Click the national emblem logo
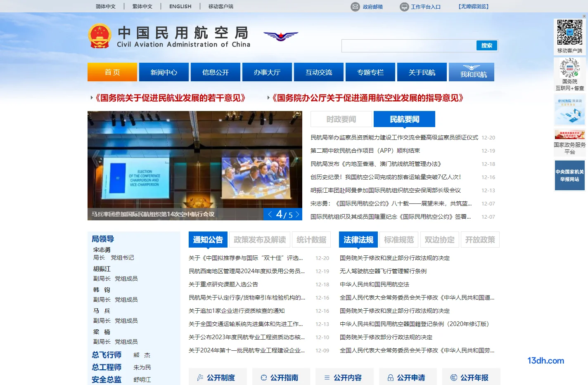The image size is (588, 385). (100, 36)
